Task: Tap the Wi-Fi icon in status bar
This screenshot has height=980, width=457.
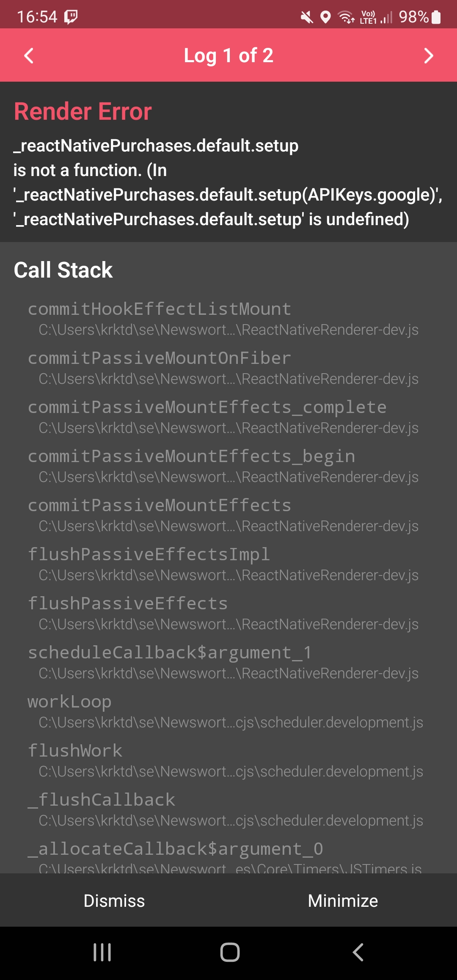Action: tap(345, 18)
